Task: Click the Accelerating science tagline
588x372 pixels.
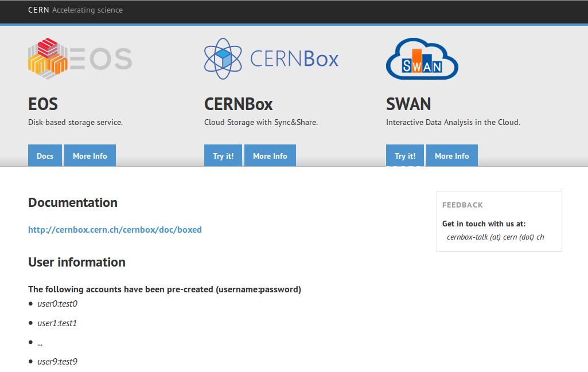Action: tap(87, 10)
